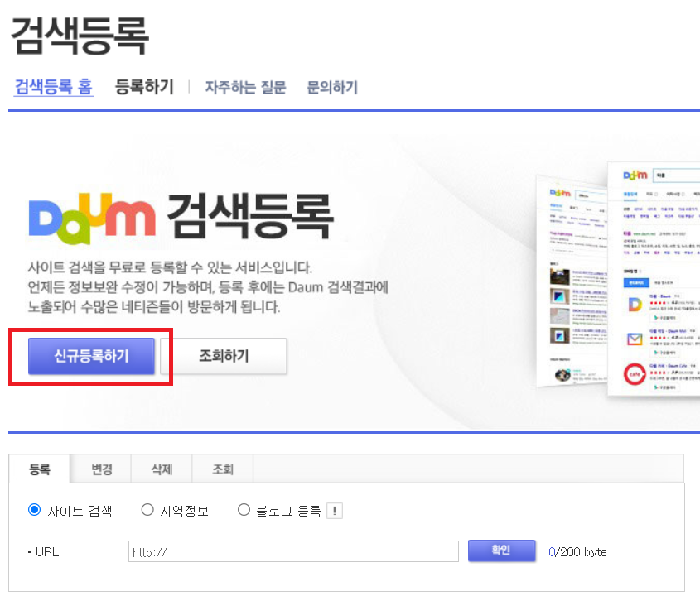Click the 0/200 byte counter text
Image resolution: width=700 pixels, height=601 pixels.
point(577,552)
